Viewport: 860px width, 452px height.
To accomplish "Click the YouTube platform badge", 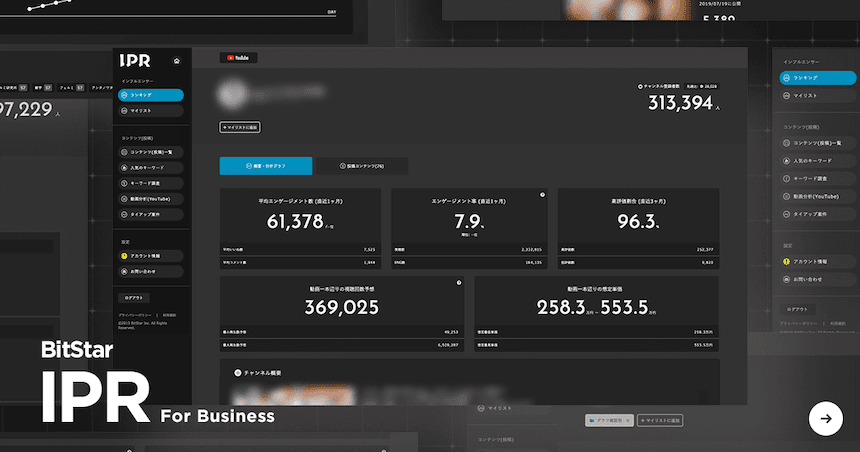I will [x=238, y=58].
